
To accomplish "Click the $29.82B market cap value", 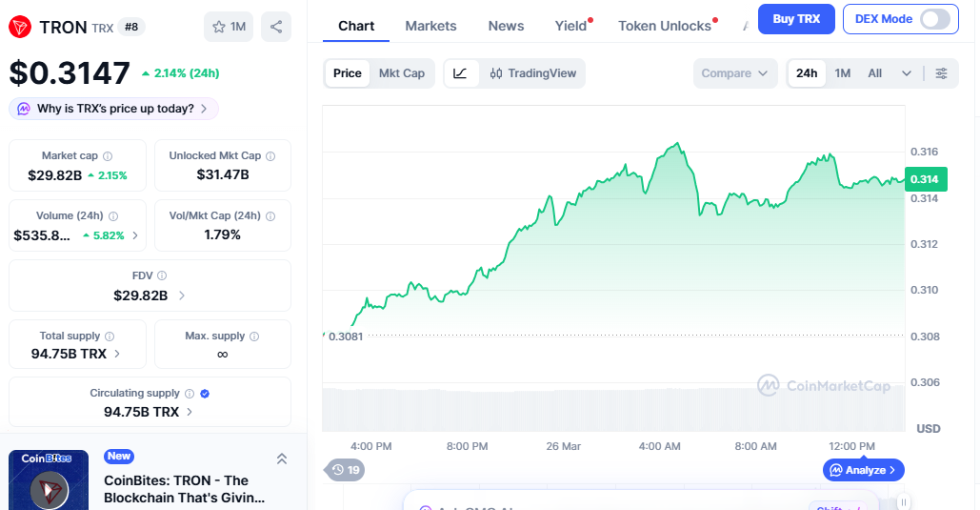I will click(55, 175).
